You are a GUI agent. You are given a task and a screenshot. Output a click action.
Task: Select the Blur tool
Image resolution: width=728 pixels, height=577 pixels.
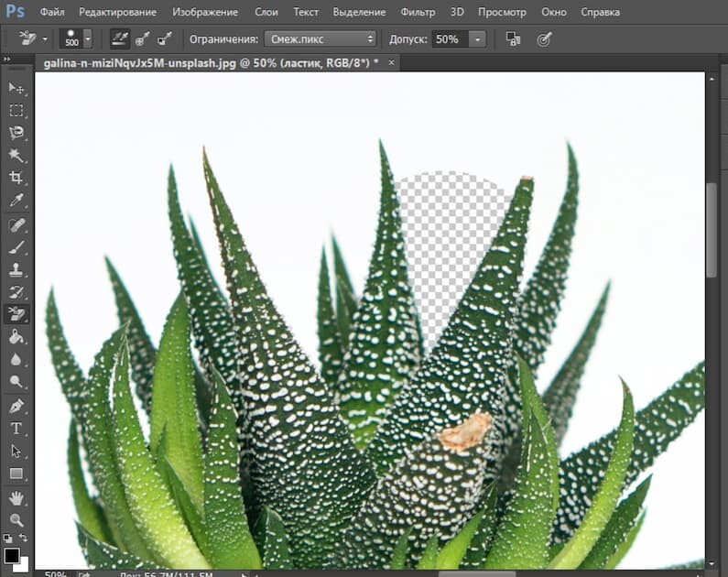(x=16, y=359)
